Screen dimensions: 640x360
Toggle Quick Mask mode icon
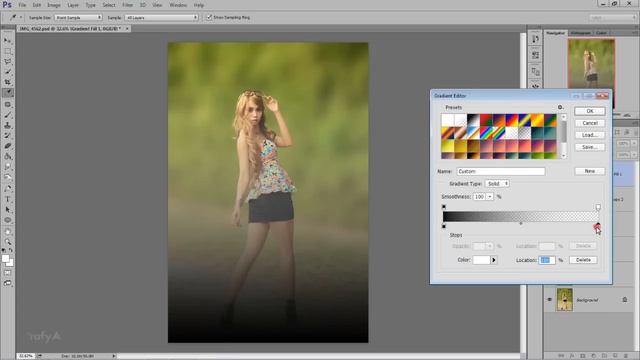[7, 273]
